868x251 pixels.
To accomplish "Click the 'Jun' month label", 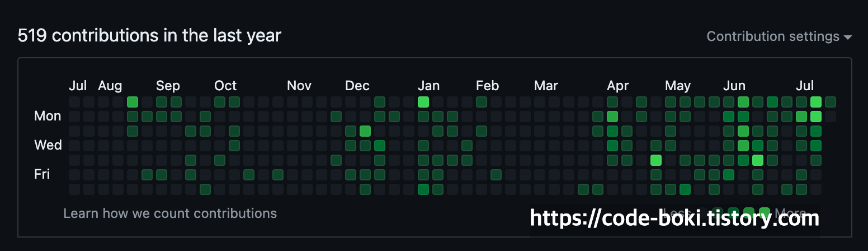I will pyautogui.click(x=734, y=86).
